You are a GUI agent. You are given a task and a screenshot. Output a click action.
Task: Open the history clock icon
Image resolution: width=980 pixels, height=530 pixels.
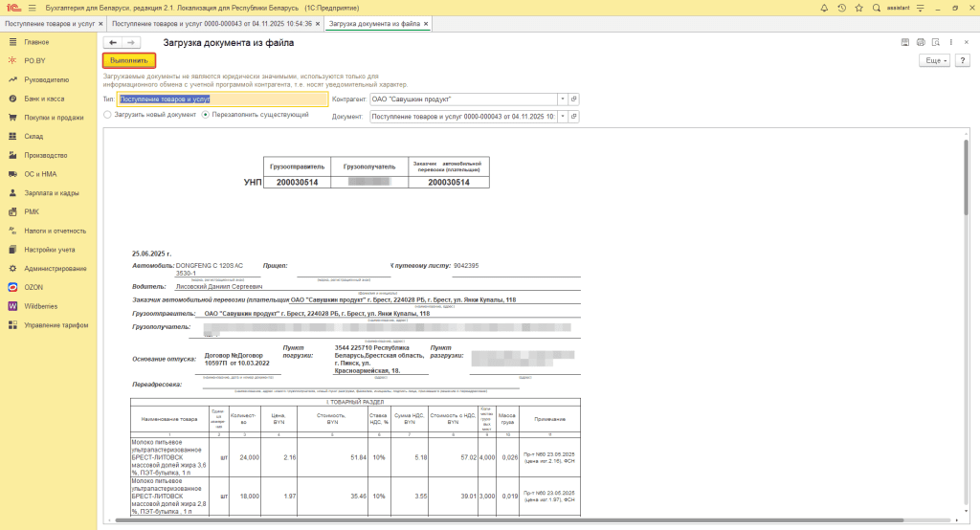click(841, 8)
